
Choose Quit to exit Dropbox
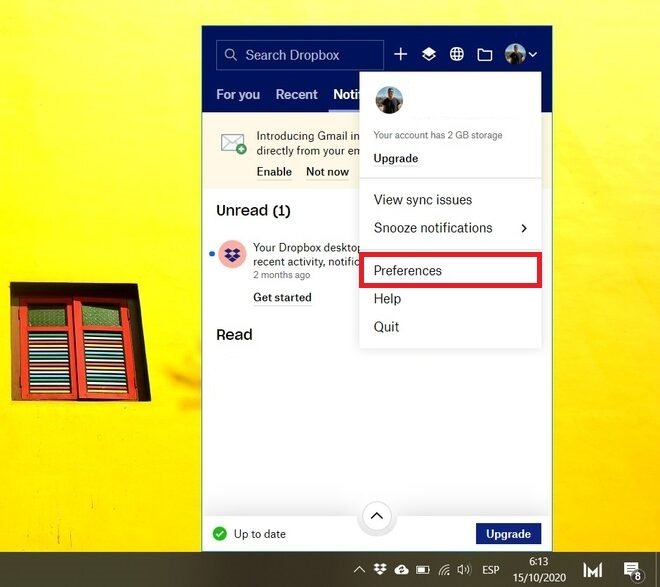pos(386,327)
